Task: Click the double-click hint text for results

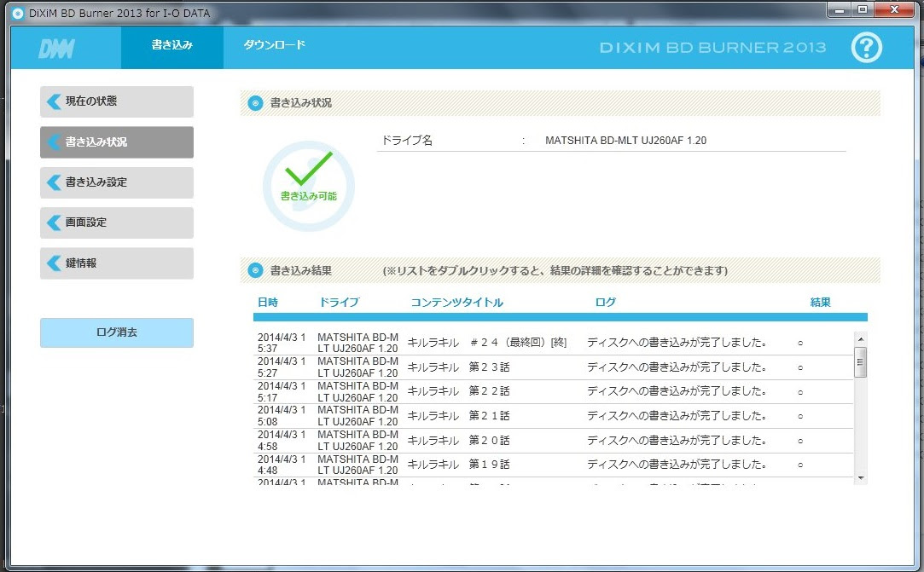Action: click(555, 271)
